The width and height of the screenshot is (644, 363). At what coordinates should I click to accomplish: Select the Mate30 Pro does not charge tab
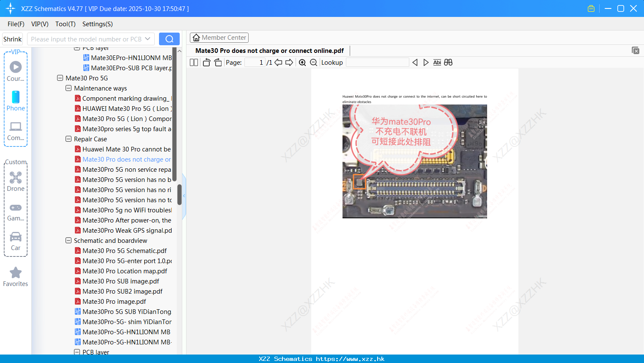click(x=269, y=51)
